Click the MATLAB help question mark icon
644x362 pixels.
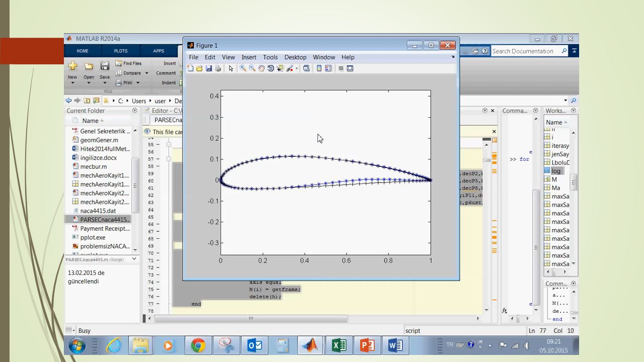tap(485, 51)
